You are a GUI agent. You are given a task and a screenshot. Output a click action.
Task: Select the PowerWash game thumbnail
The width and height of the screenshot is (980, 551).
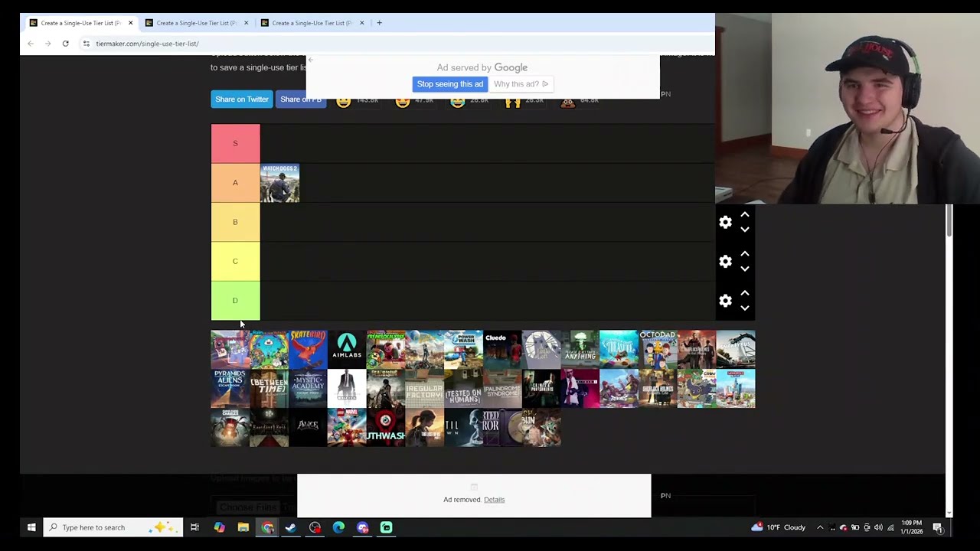point(463,350)
